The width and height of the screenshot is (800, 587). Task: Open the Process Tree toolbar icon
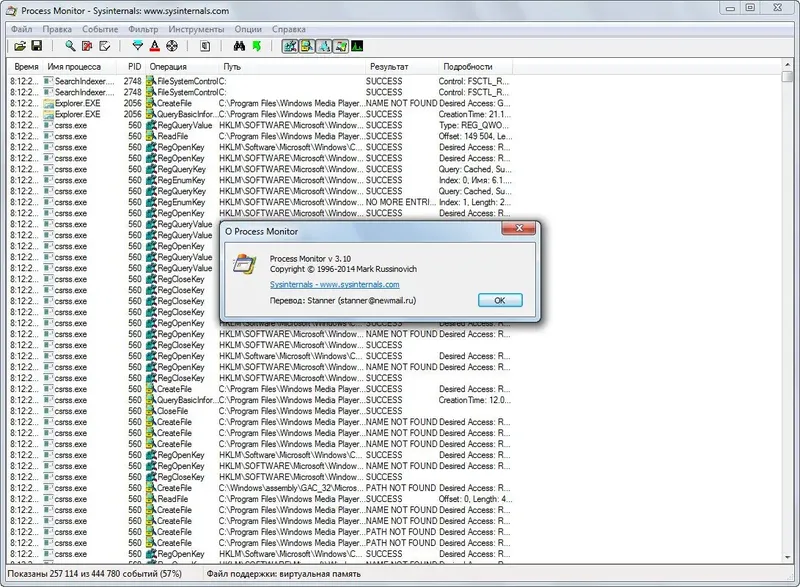click(x=205, y=46)
